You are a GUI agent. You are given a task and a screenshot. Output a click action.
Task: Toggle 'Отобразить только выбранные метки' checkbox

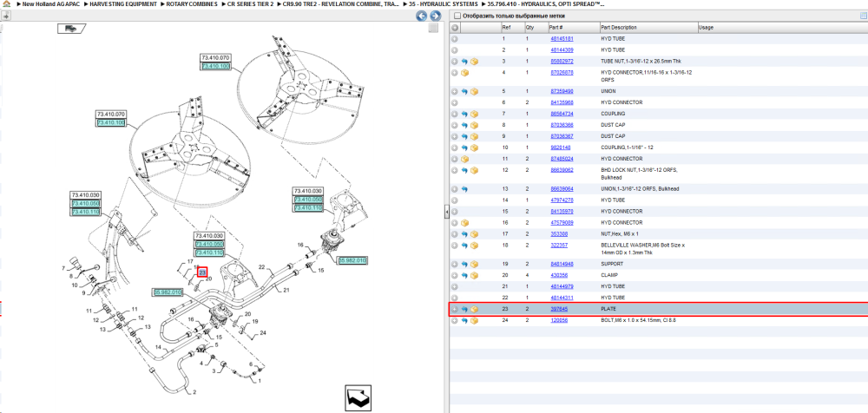click(x=457, y=16)
